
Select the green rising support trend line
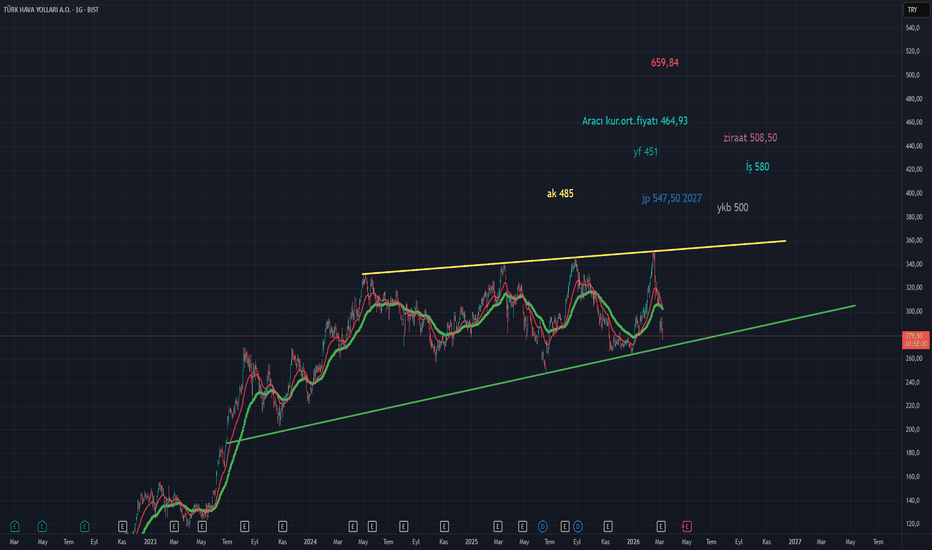tap(541, 374)
